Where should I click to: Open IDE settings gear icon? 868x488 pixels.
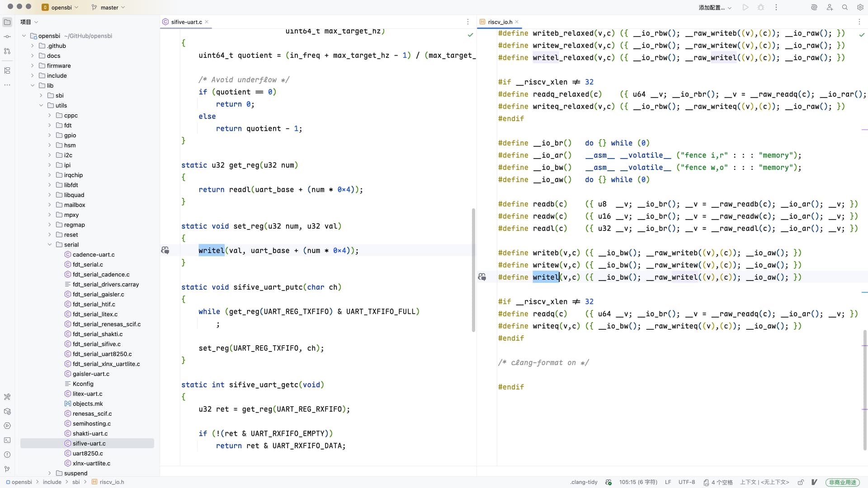[x=860, y=7]
